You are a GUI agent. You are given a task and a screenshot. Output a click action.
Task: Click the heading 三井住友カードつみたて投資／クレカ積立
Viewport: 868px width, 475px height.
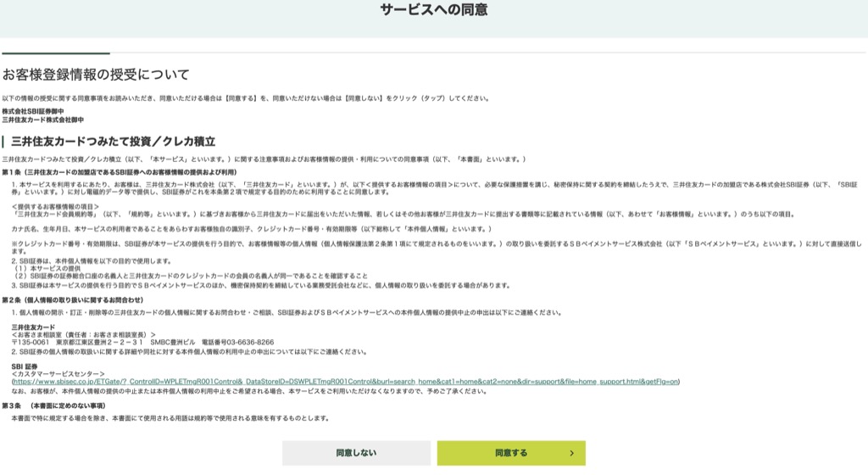pos(113,142)
